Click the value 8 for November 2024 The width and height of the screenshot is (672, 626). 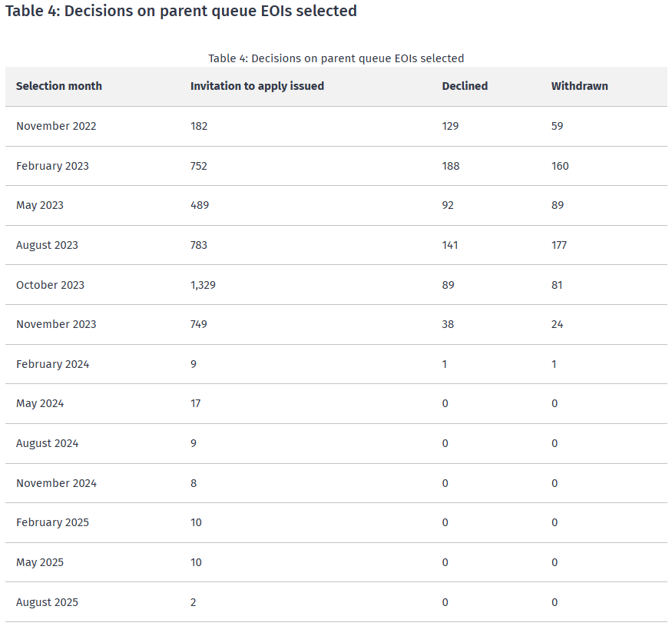[194, 483]
